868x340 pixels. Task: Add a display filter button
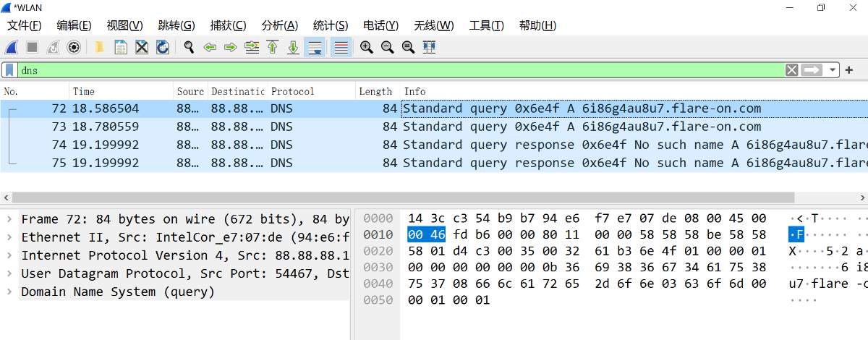849,70
